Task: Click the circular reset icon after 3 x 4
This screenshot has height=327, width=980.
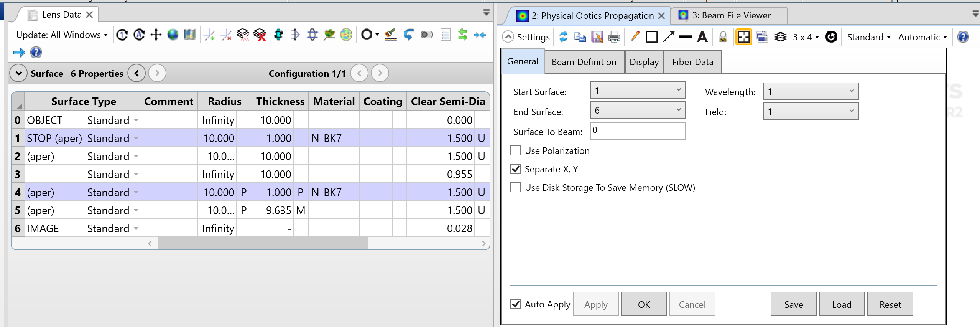Action: [x=831, y=37]
